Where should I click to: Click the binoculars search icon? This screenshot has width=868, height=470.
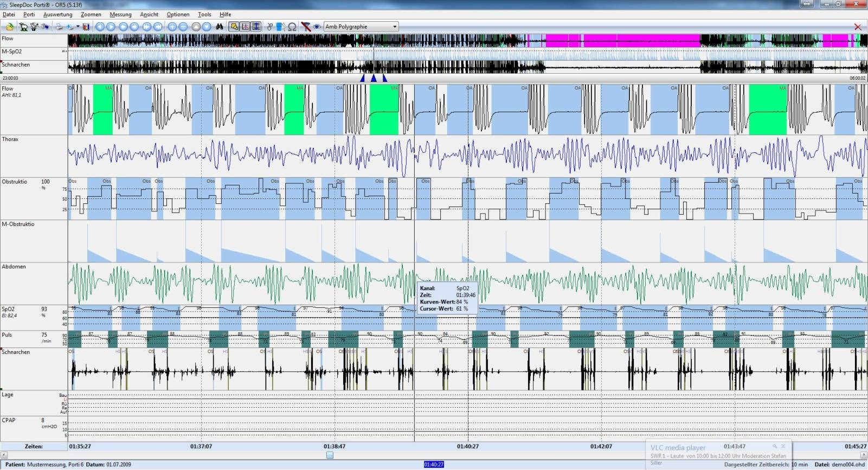tap(219, 27)
